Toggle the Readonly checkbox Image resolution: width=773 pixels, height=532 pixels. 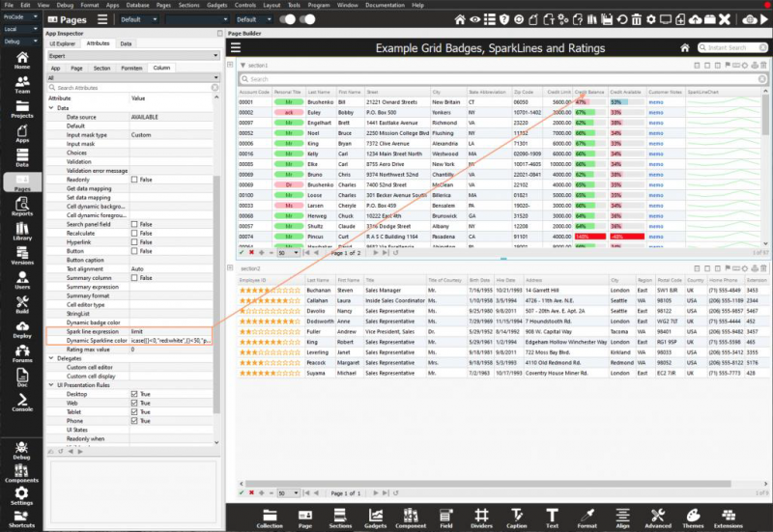click(134, 180)
